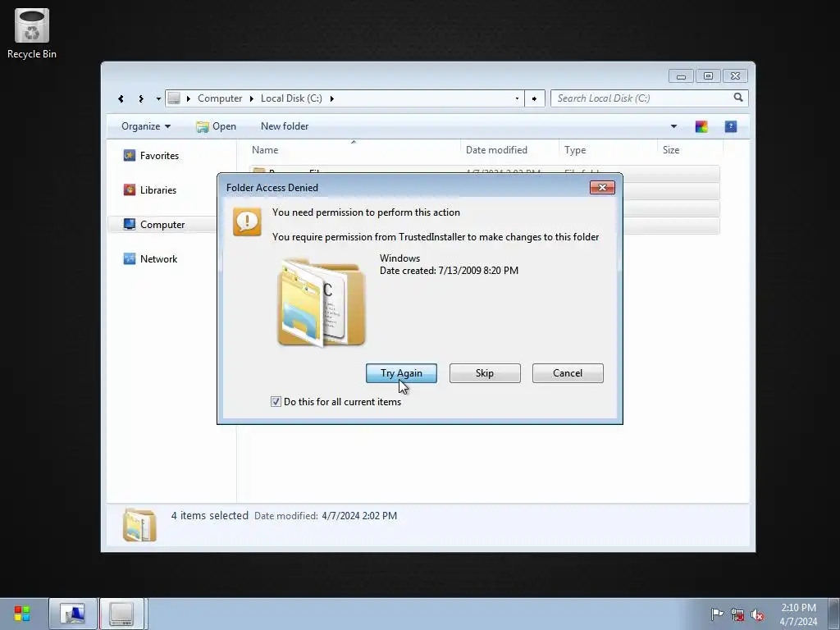The width and height of the screenshot is (840, 630).
Task: Select Network in navigation pane
Action: point(158,258)
